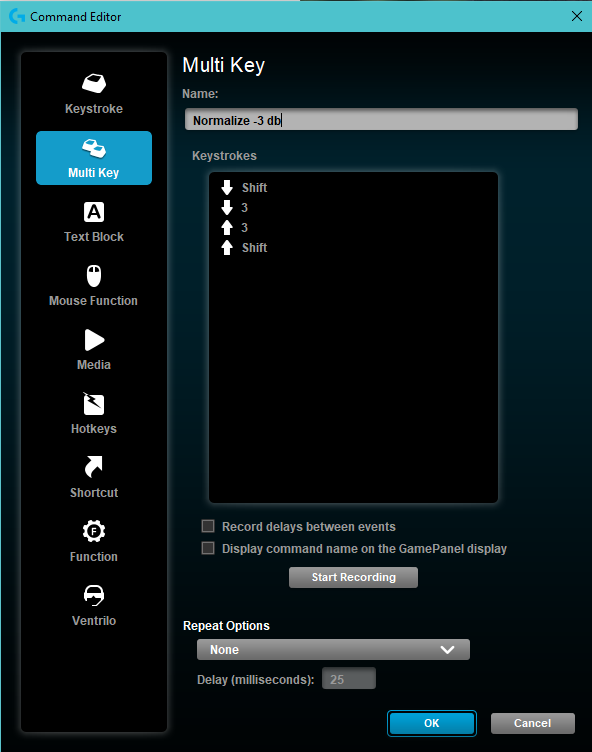Select the first Shift key-down keystroke entry

[244, 188]
